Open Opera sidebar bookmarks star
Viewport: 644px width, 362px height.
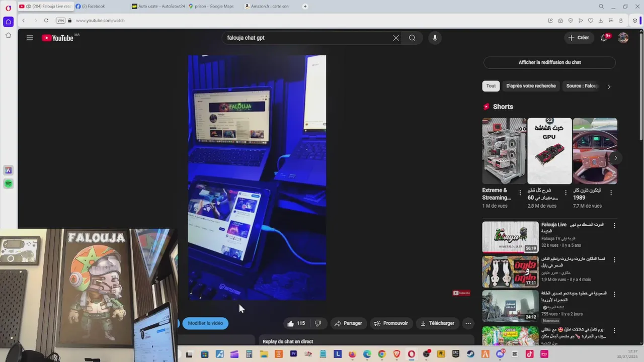[8, 35]
